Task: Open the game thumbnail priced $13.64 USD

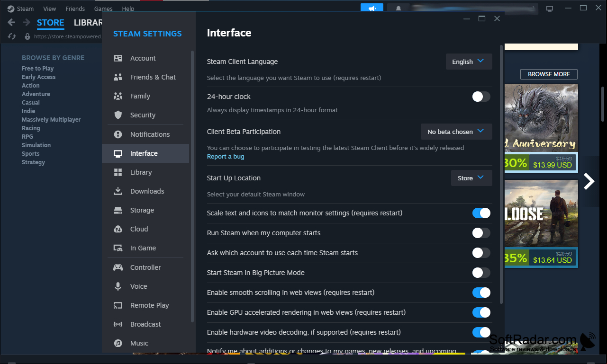Action: coord(541,223)
